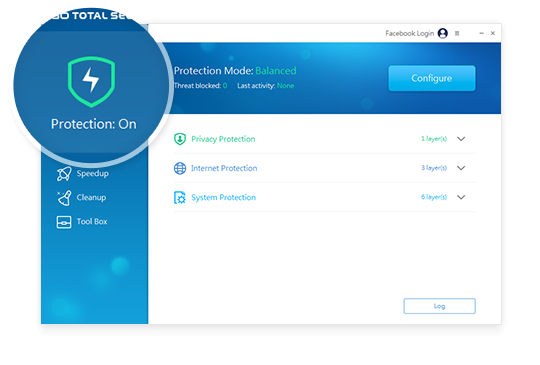Click the Privacy Protection label
The height and width of the screenshot is (365, 540).
pyautogui.click(x=223, y=139)
